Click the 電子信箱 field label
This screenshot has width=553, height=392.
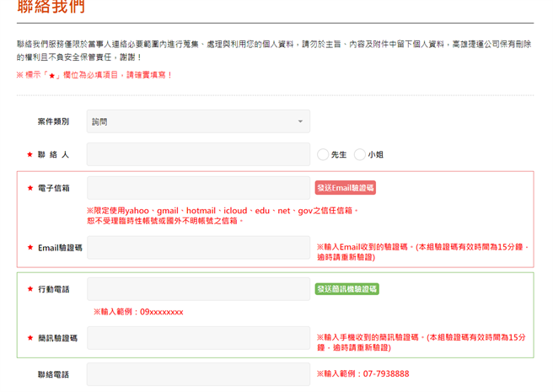pos(54,188)
